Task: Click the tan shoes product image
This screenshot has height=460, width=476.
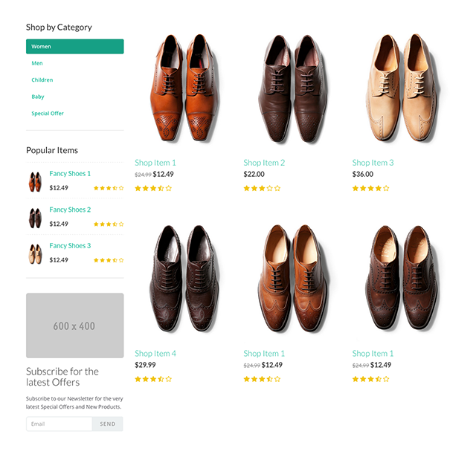Action: [x=402, y=88]
